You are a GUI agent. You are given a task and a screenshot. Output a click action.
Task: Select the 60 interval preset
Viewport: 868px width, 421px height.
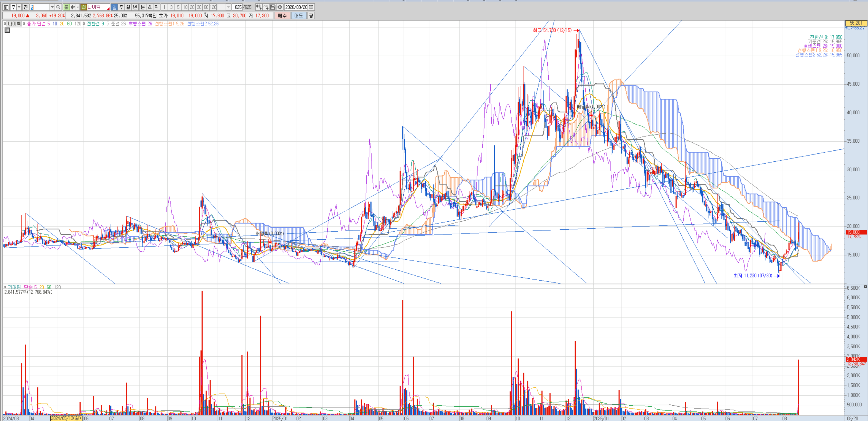pos(206,7)
